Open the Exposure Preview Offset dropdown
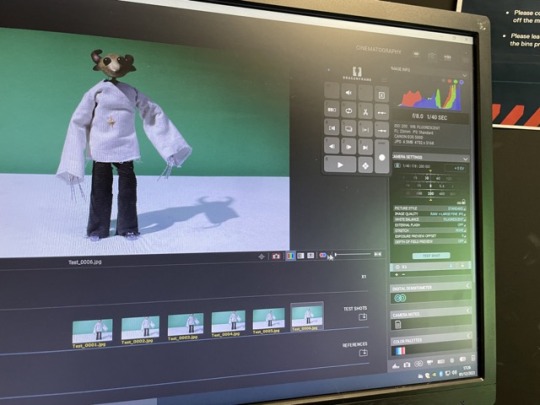The width and height of the screenshot is (540, 405). click(430, 236)
